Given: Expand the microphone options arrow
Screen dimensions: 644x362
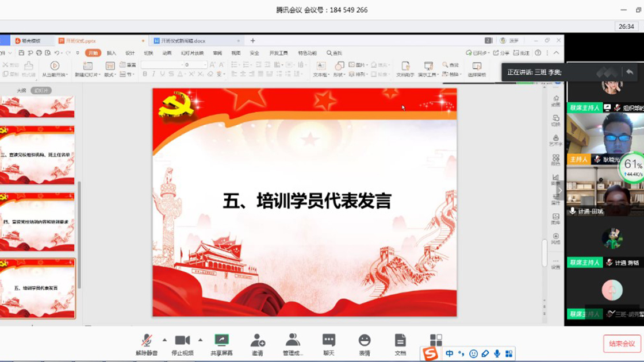Looking at the screenshot, I should tap(163, 339).
